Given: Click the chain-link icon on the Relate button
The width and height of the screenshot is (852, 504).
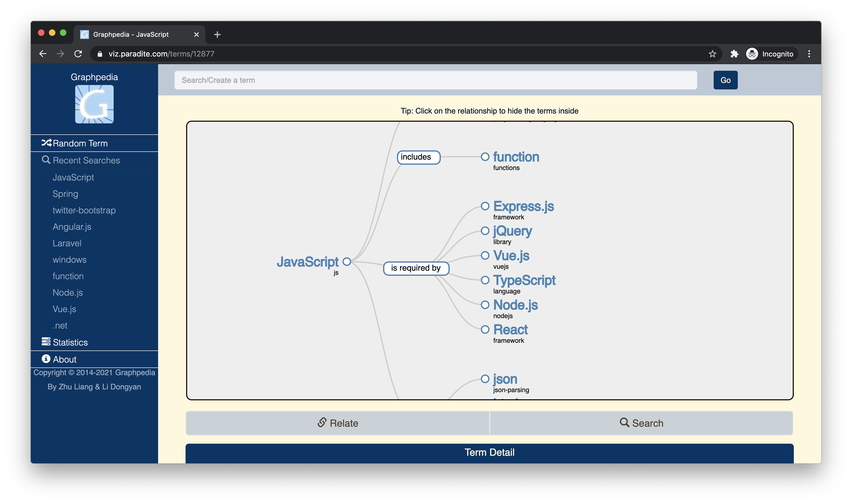Looking at the screenshot, I should 321,423.
